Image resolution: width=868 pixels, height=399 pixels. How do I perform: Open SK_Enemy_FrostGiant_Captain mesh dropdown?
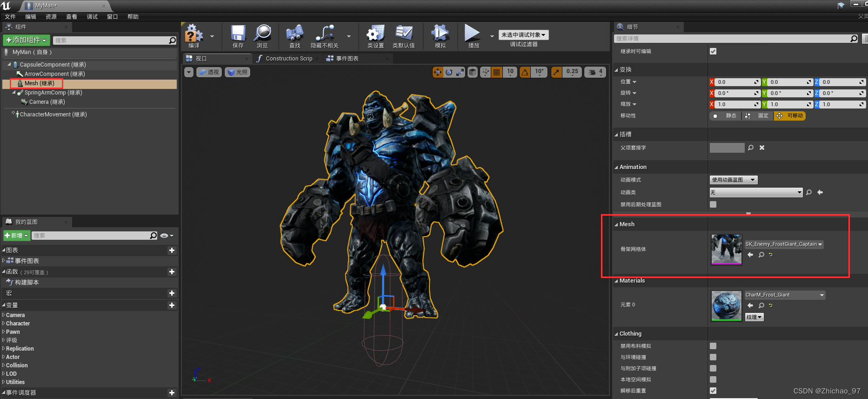[x=784, y=244]
